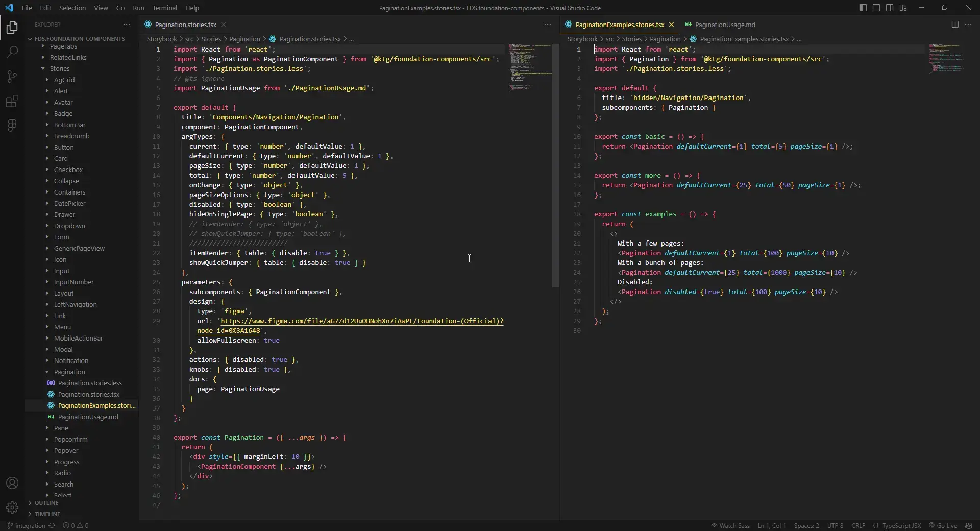Toggle the primary side bar layout button

pos(863,8)
